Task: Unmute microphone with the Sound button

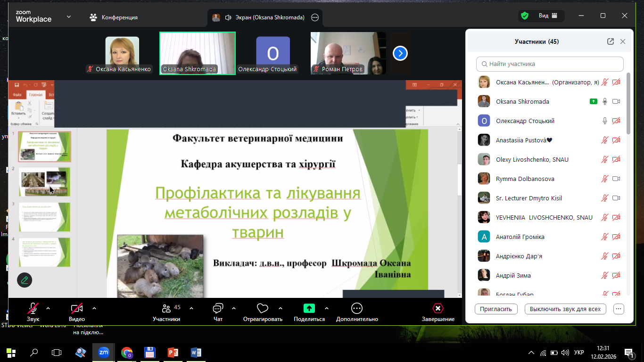Action: [x=33, y=309]
